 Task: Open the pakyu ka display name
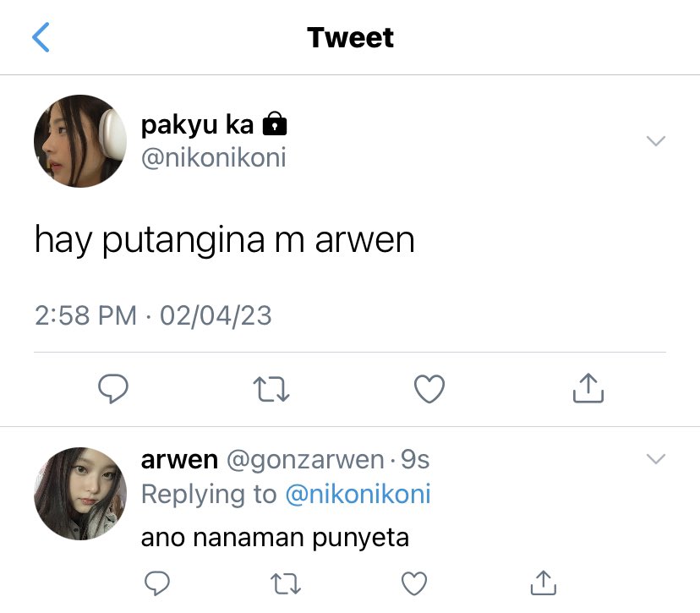point(197,125)
